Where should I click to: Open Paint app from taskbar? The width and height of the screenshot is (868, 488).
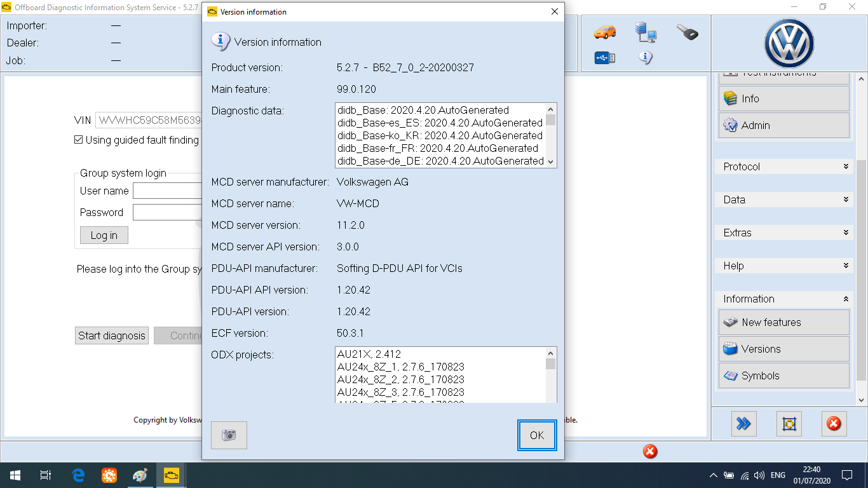[140, 475]
